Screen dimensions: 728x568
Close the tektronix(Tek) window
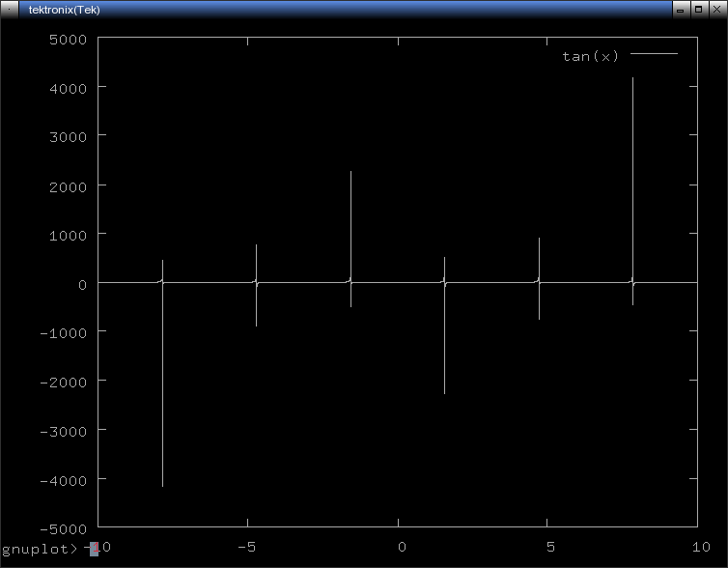coord(716,10)
